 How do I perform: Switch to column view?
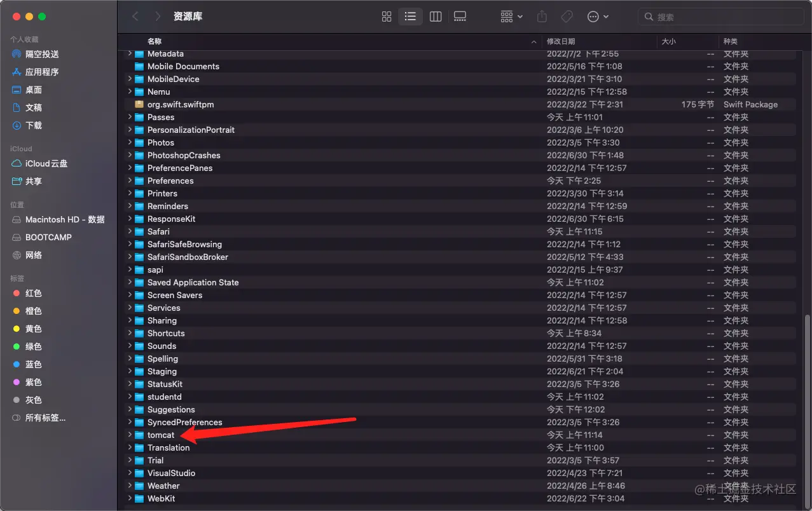(436, 17)
